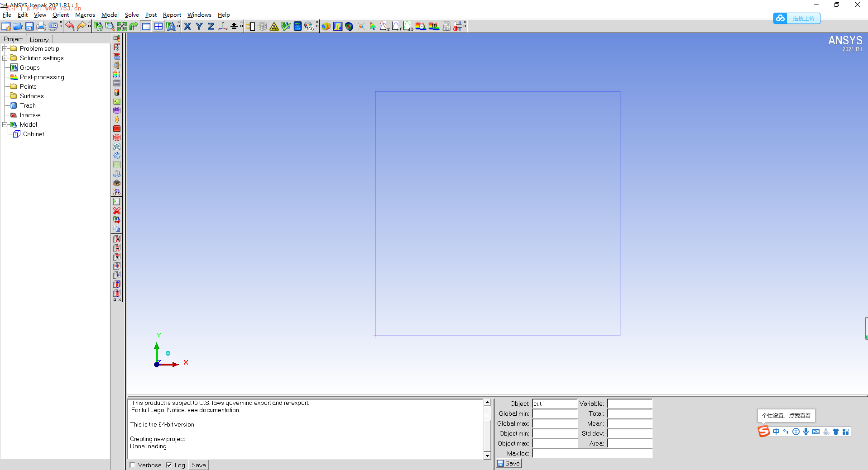This screenshot has width=868, height=470.
Task: Open the File menu
Action: click(7, 15)
